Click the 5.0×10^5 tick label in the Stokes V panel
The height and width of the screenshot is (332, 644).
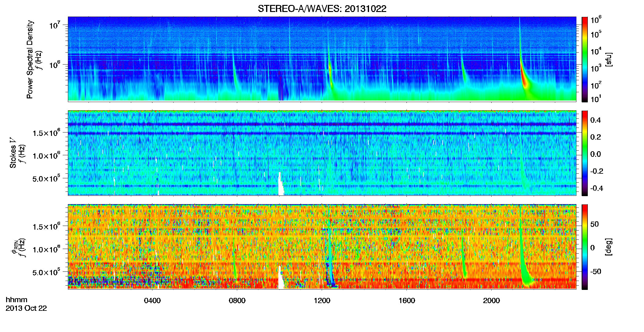point(46,178)
